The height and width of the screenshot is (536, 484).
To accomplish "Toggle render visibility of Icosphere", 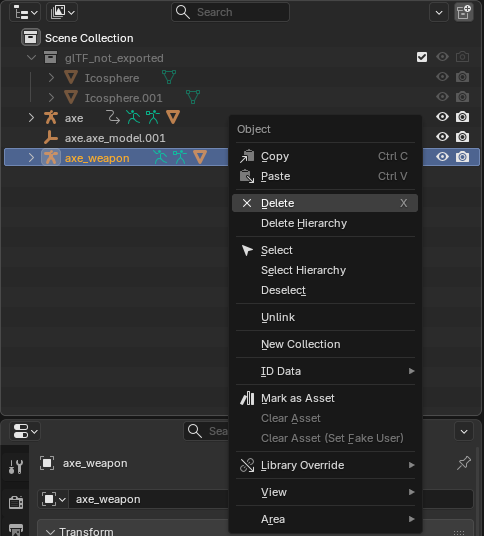I will [x=462, y=77].
